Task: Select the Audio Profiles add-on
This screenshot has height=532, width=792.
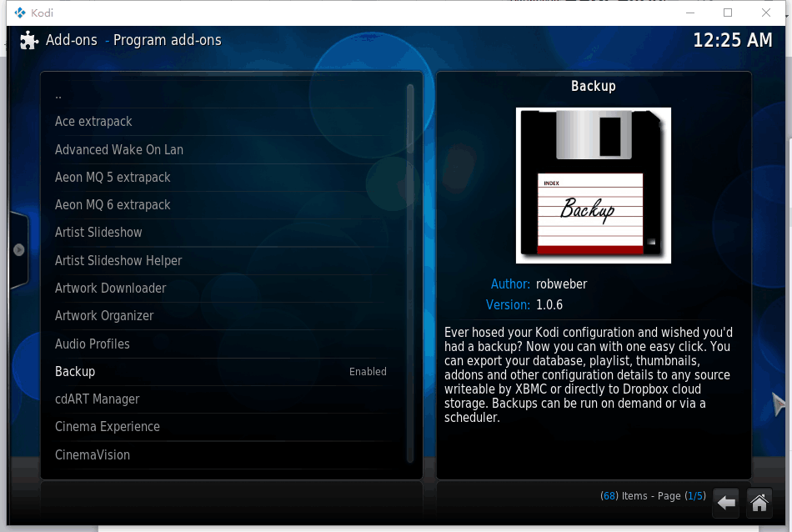Action: click(93, 344)
